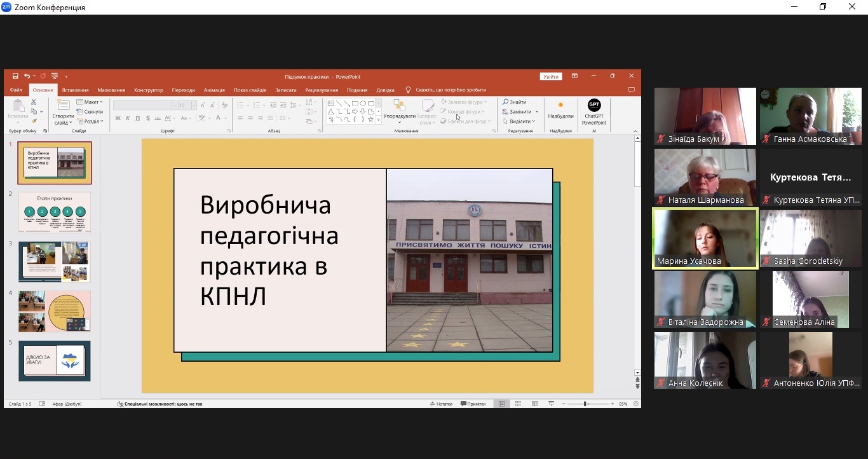Reset slide with the Скинути button

(x=89, y=112)
